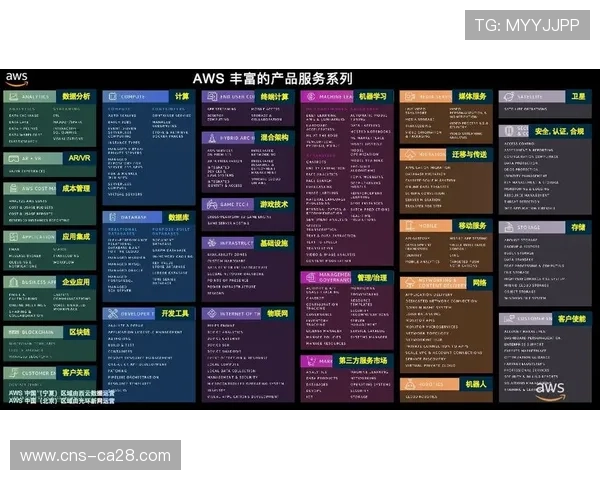Click the Machine Learning icon

(x=311, y=97)
